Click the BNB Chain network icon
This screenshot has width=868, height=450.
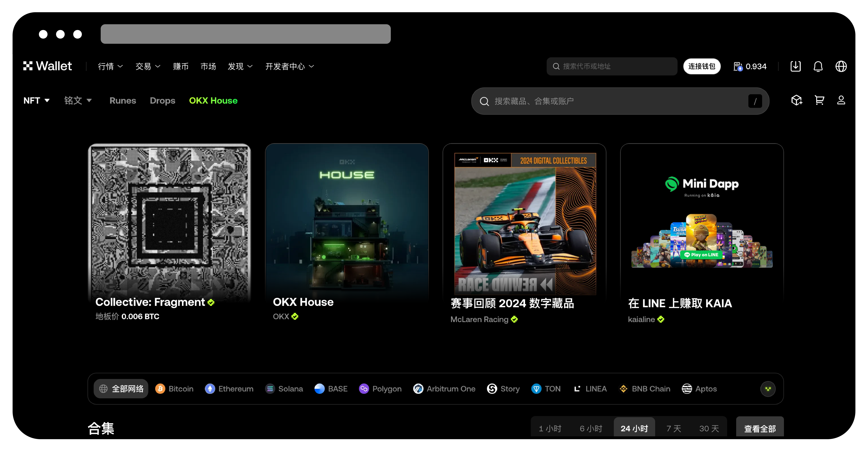click(623, 389)
